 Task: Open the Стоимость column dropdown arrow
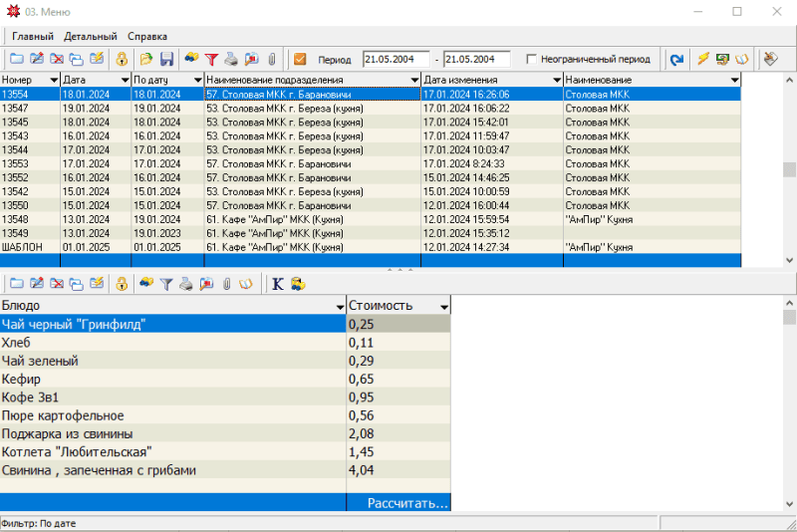[x=443, y=306]
